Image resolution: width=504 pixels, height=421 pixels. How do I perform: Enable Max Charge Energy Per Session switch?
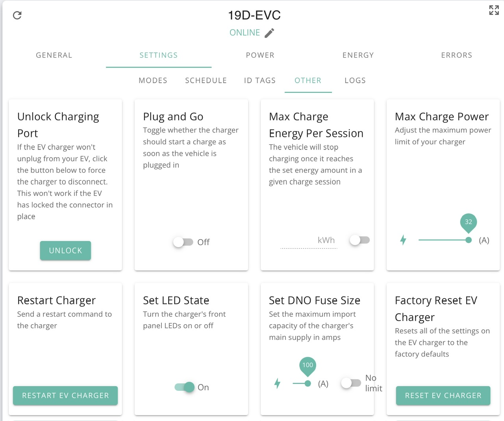pos(359,240)
